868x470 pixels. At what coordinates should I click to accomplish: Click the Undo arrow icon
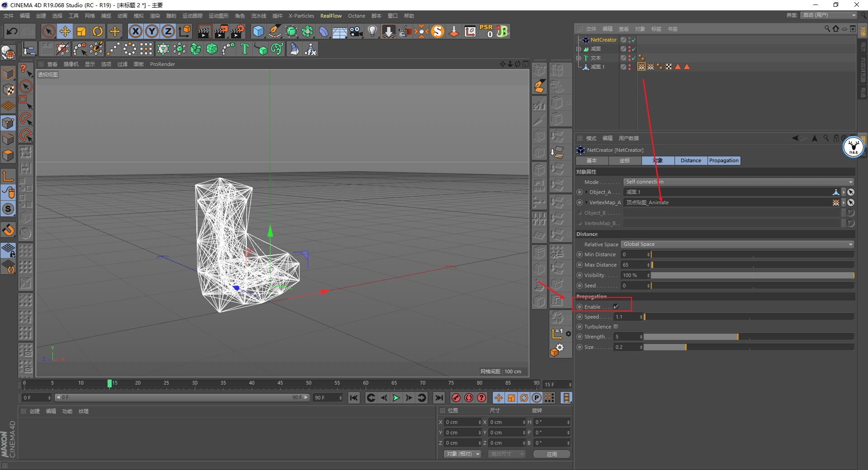coord(12,31)
